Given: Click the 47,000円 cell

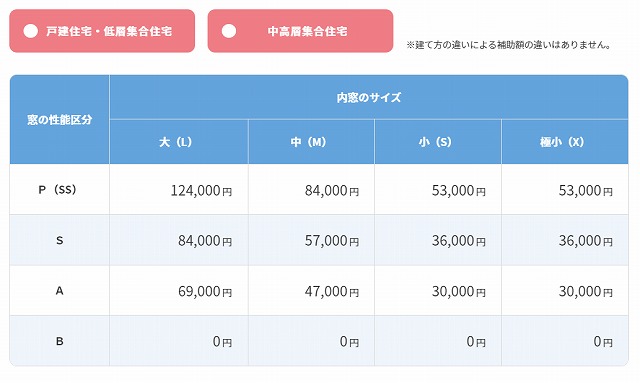Looking at the screenshot, I should (311, 291).
